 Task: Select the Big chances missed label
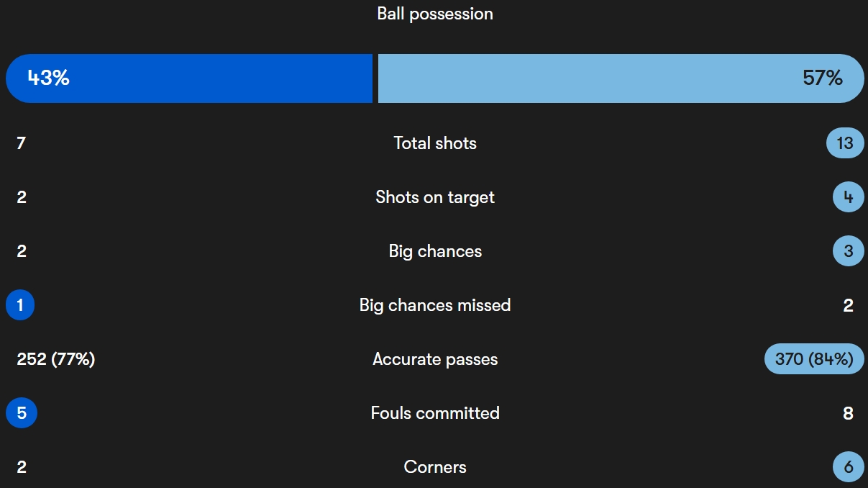coord(434,305)
